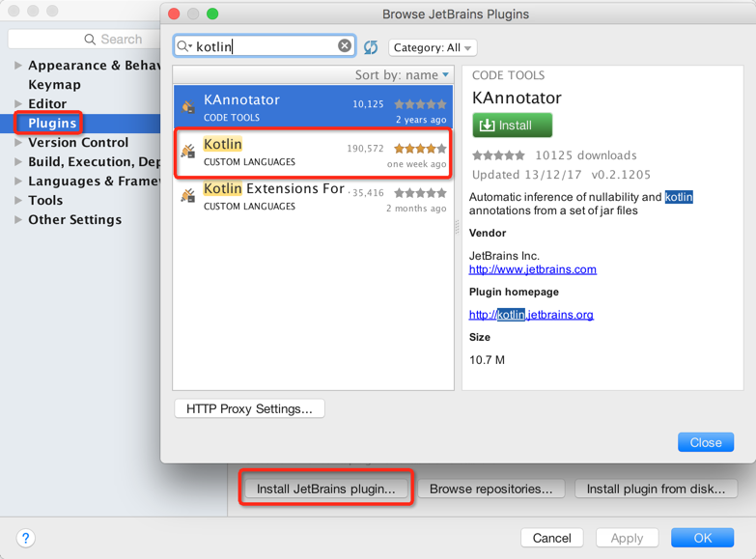
Task: Click Cancel in Preferences window
Action: tap(552, 538)
